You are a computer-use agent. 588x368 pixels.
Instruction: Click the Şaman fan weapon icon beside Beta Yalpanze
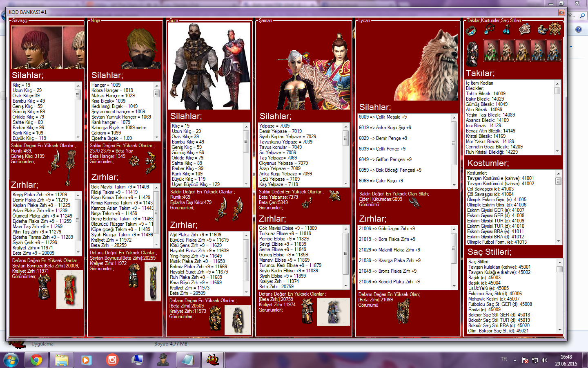(335, 195)
